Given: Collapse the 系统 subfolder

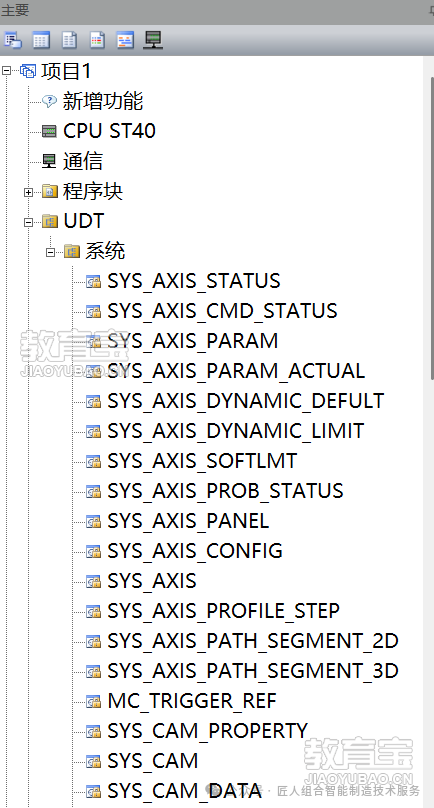Looking at the screenshot, I should coord(51,252).
